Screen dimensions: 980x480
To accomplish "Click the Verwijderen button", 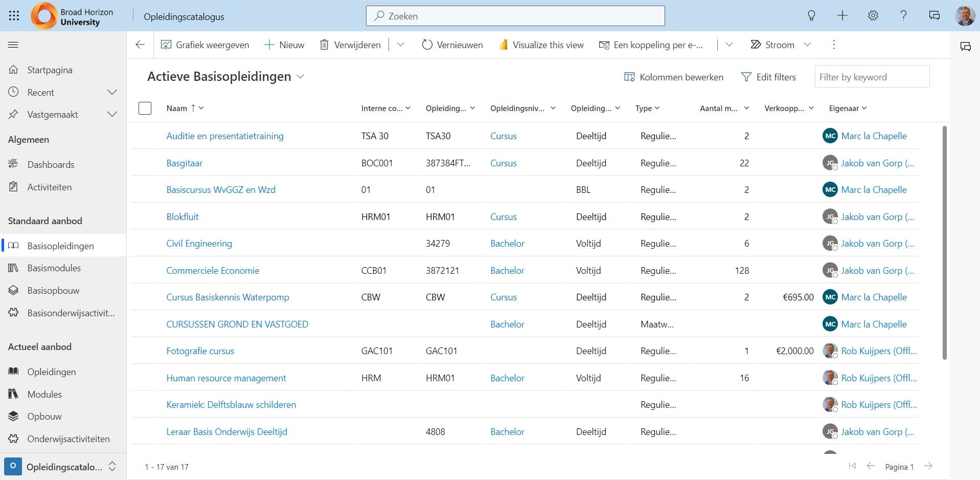I will [x=350, y=45].
